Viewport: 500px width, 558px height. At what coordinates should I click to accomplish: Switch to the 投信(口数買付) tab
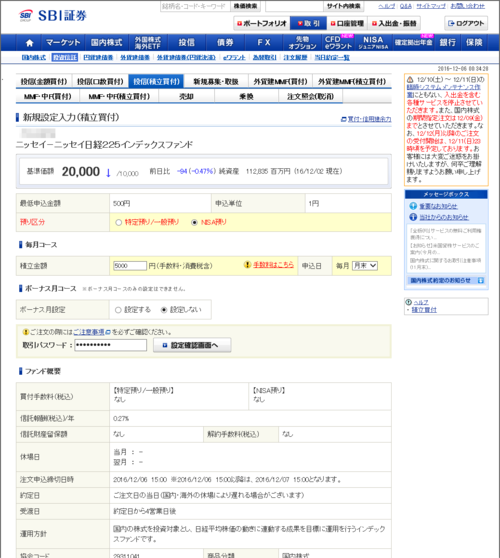tap(100, 81)
